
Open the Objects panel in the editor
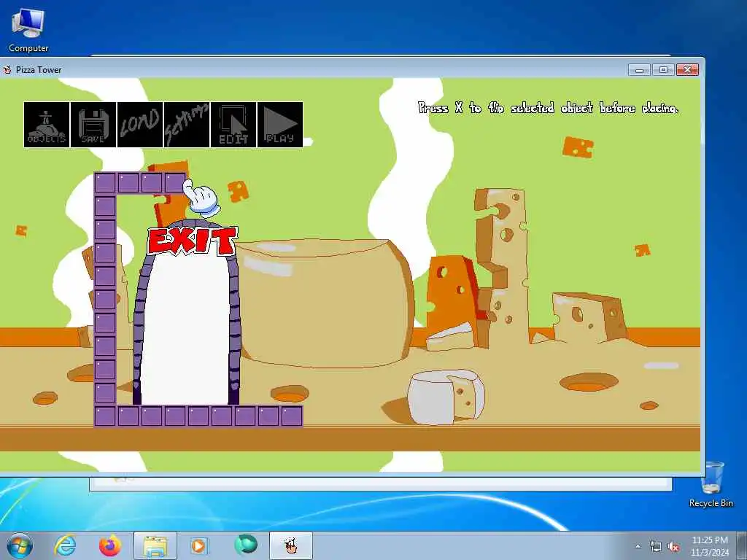click(x=47, y=125)
